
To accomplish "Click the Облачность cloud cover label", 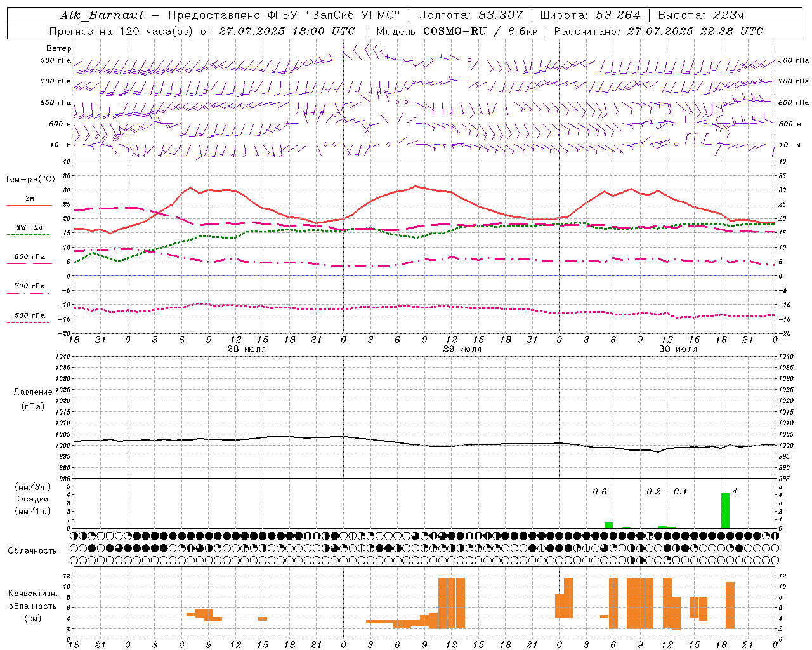I will (x=32, y=551).
